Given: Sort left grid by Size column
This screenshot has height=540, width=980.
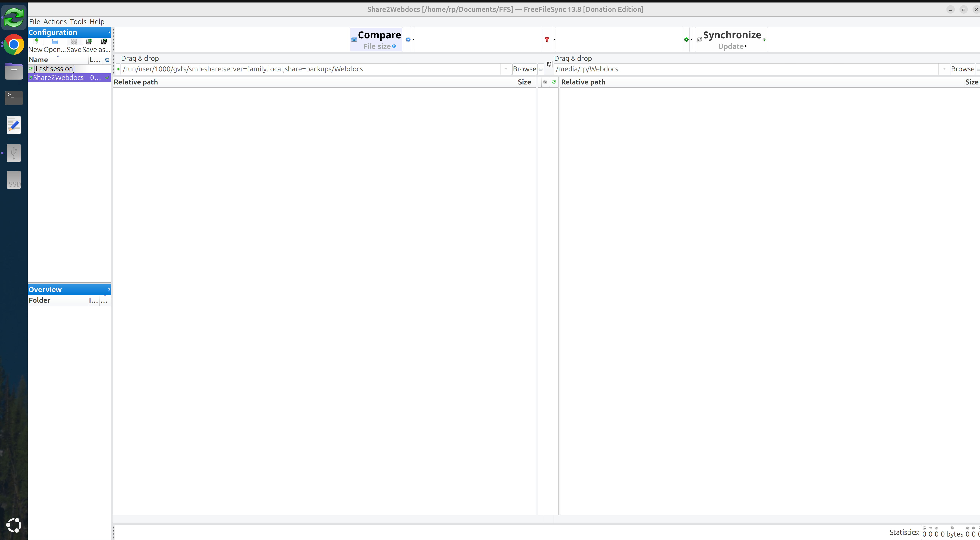Looking at the screenshot, I should click(x=527, y=82).
